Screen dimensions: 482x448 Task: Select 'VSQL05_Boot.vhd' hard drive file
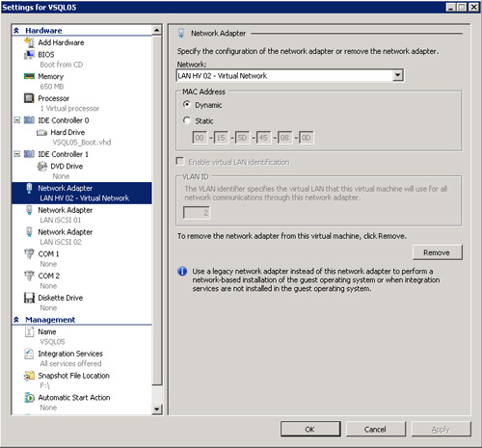pos(82,143)
